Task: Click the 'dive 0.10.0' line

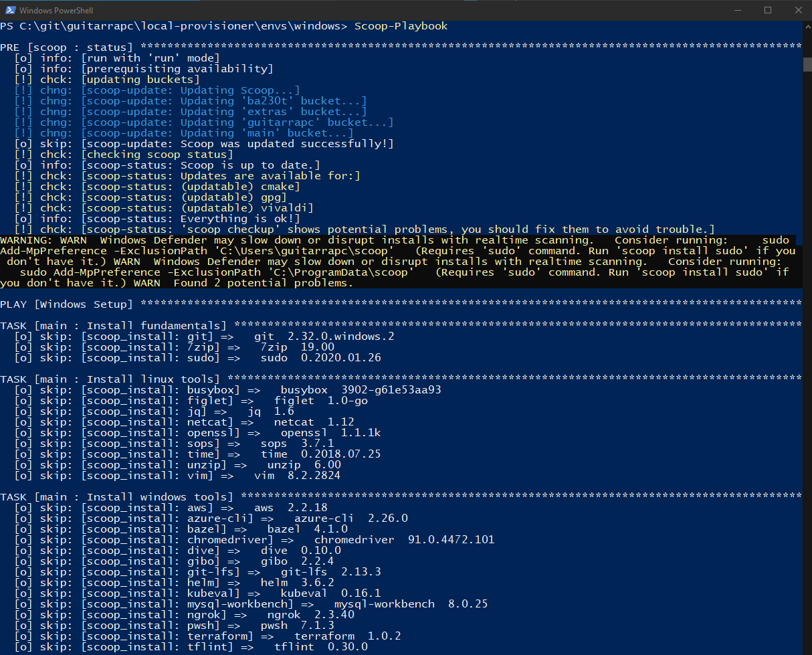Action: tap(177, 551)
